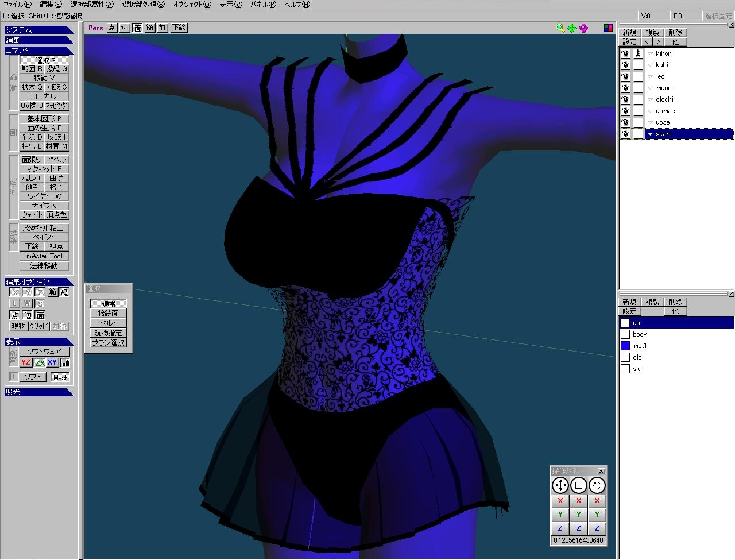Choose ブラシ選択 in the selection panel
This screenshot has width=735, height=560.
[108, 342]
